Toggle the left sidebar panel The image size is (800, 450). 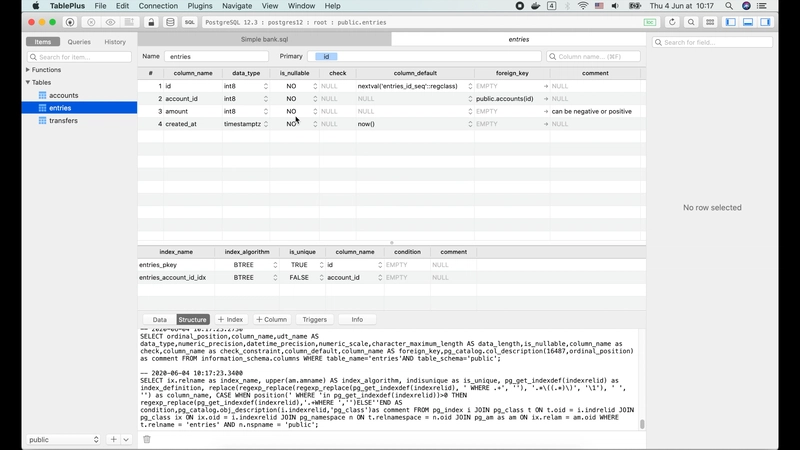point(731,22)
